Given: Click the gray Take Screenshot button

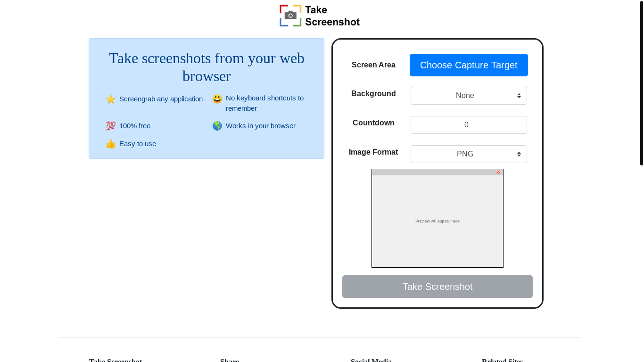Looking at the screenshot, I should [x=438, y=287].
